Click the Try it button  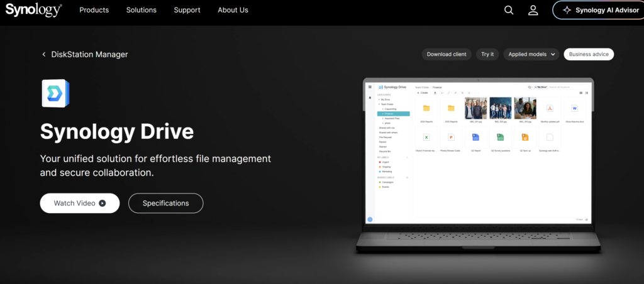point(487,54)
